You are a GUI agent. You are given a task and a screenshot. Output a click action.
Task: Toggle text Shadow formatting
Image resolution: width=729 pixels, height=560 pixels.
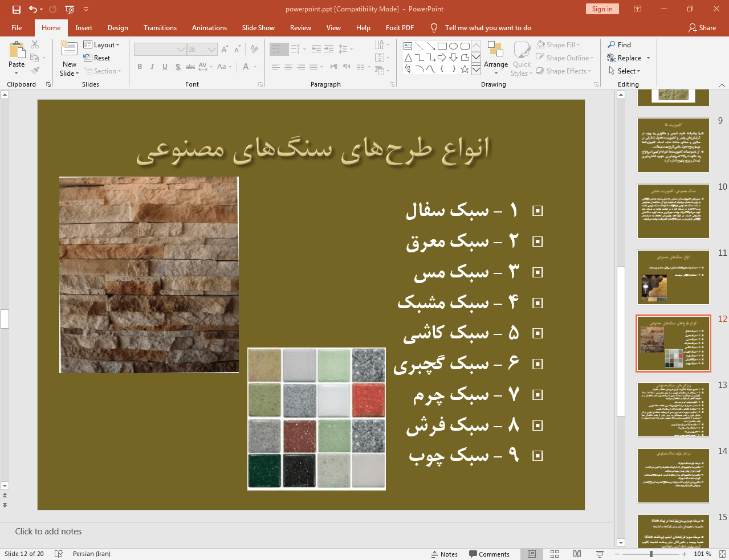point(178,67)
